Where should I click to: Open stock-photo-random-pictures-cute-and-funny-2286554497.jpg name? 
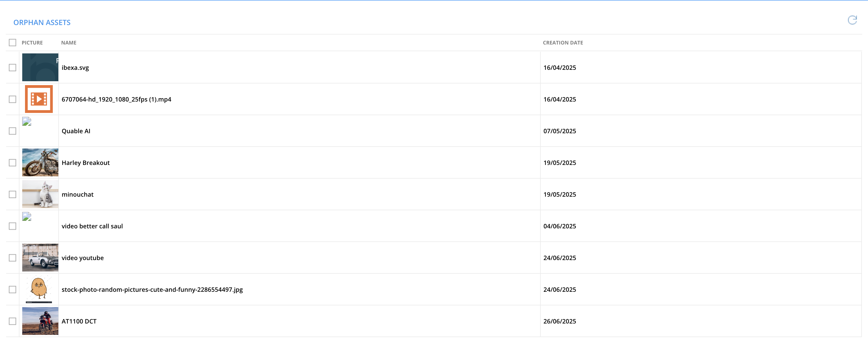click(152, 289)
